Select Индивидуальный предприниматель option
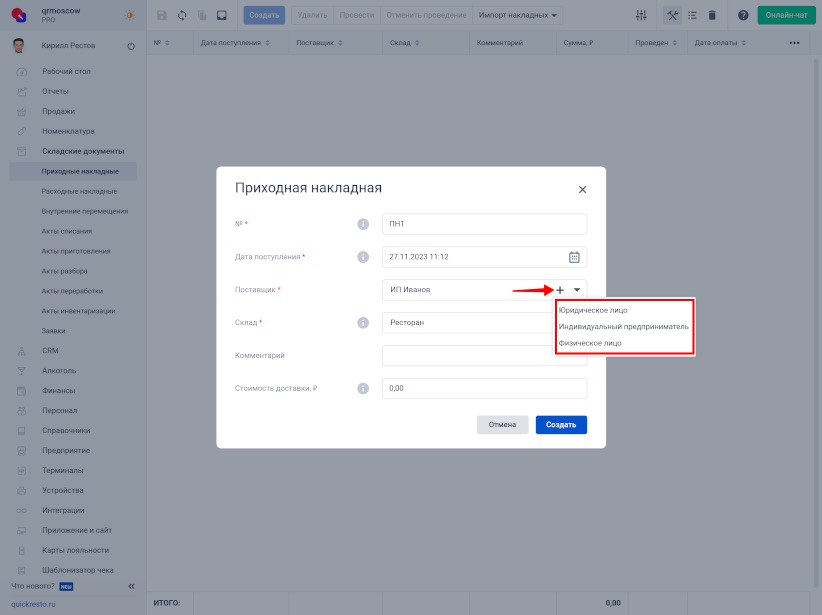Viewport: 822px width, 615px height. [x=623, y=327]
